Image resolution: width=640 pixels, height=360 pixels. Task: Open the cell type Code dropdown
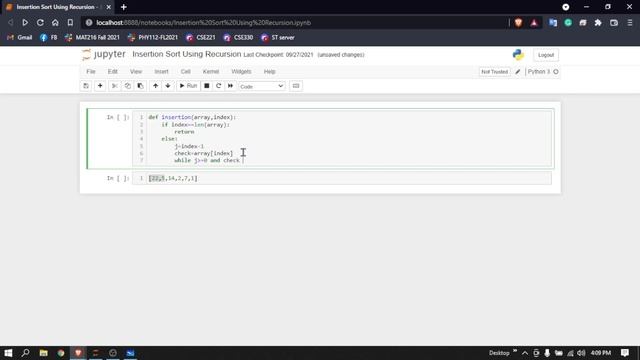(262, 86)
